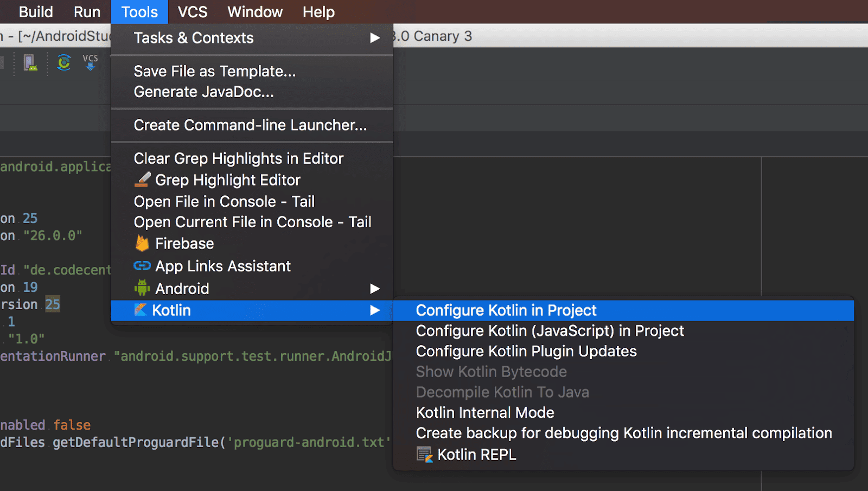868x491 pixels.
Task: Click the Grep Highlight Editor pencil icon
Action: click(x=142, y=179)
